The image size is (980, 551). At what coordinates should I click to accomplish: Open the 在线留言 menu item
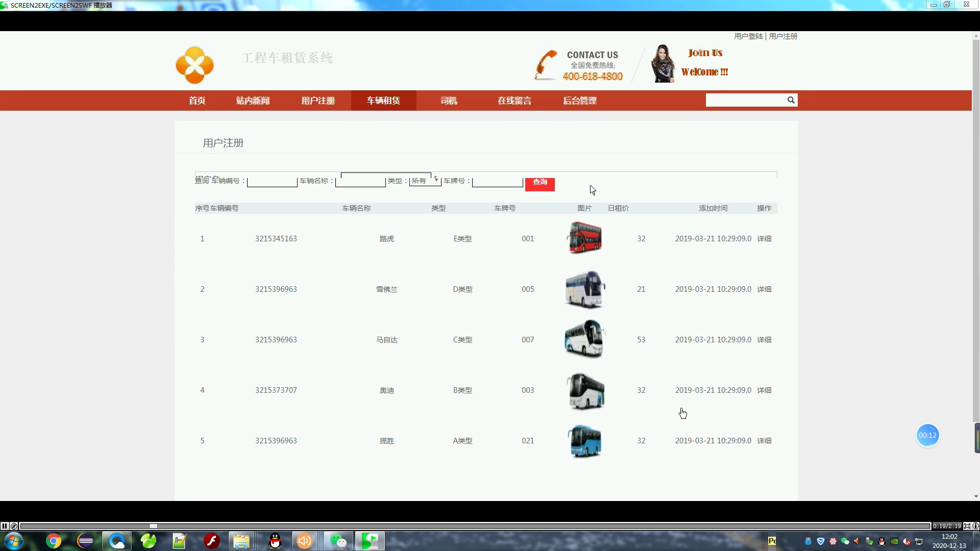(x=514, y=101)
